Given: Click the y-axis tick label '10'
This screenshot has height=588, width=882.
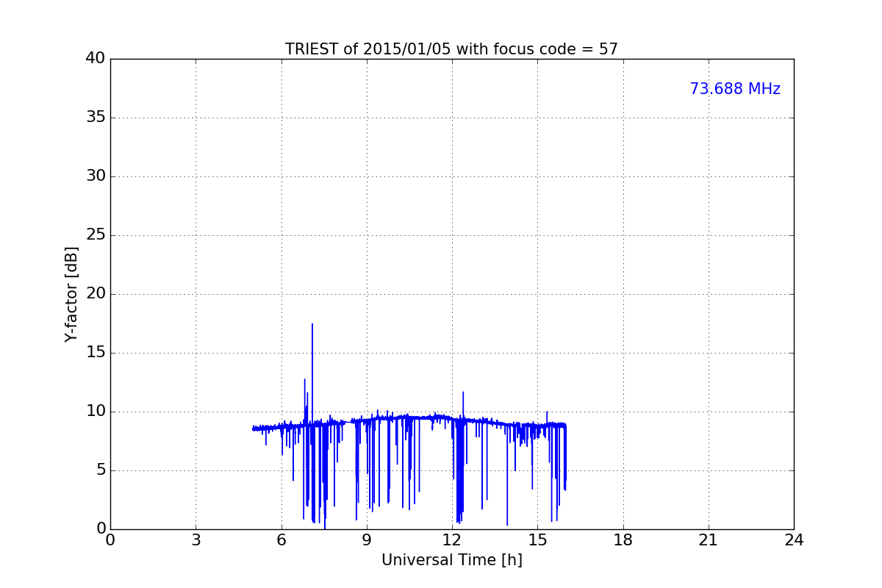Looking at the screenshot, I should (x=96, y=412).
